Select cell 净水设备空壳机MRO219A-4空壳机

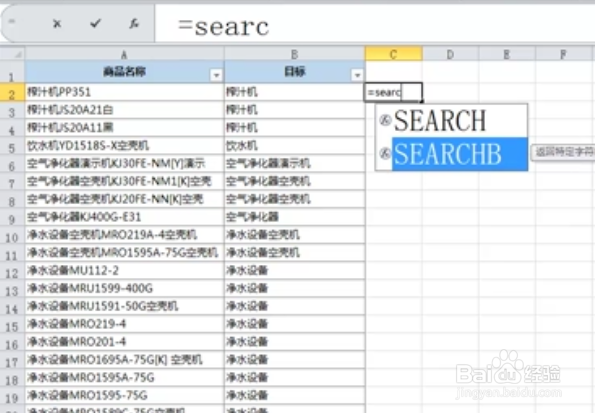(124, 235)
